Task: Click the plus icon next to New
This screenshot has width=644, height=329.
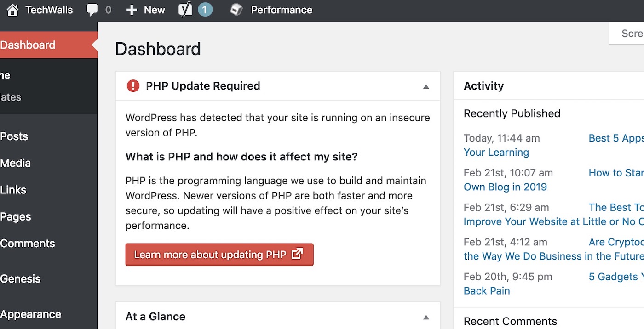Action: point(132,10)
